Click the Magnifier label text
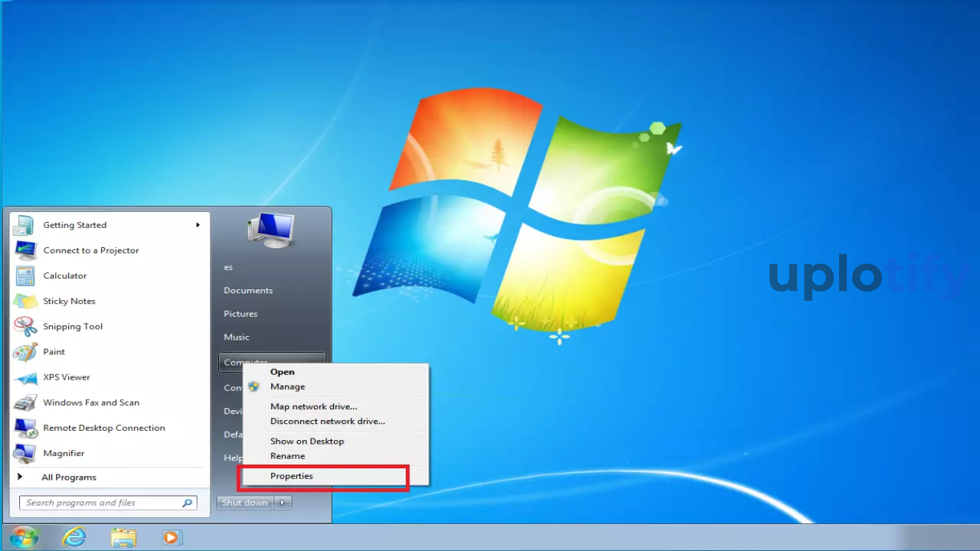Screen dimensions: 980x551 click(x=64, y=453)
